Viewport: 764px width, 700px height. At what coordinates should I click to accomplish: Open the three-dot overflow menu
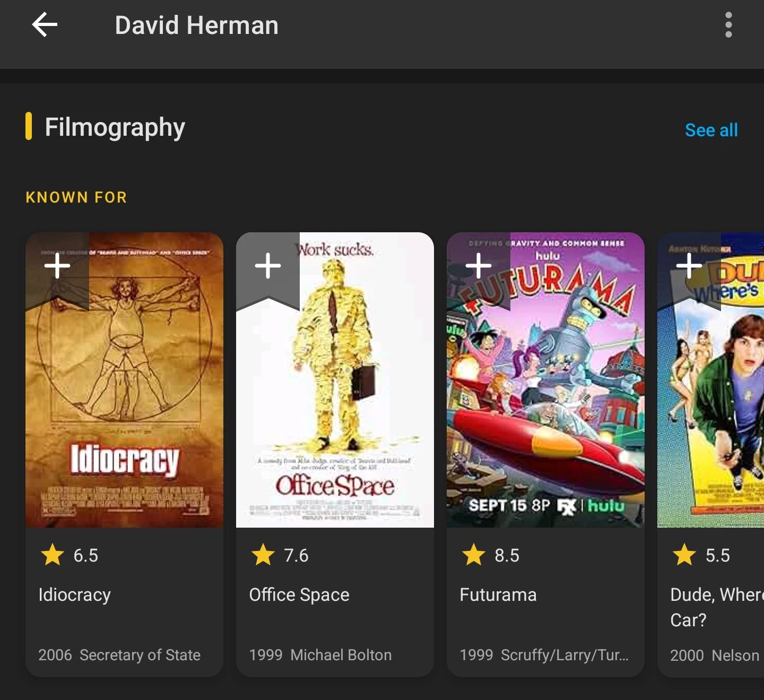pyautogui.click(x=728, y=25)
